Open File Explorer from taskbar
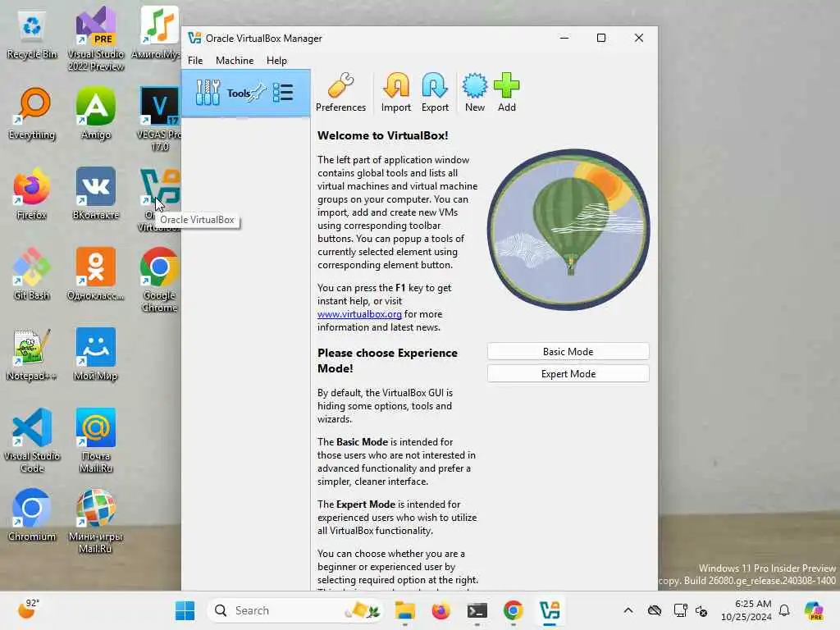The height and width of the screenshot is (630, 840). (x=405, y=610)
